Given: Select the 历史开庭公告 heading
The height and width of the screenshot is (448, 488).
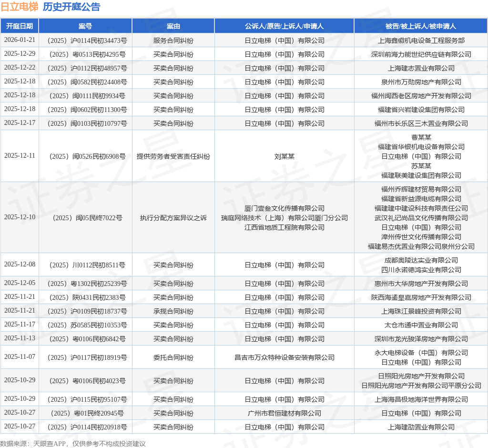Looking at the screenshot, I should [71, 7].
